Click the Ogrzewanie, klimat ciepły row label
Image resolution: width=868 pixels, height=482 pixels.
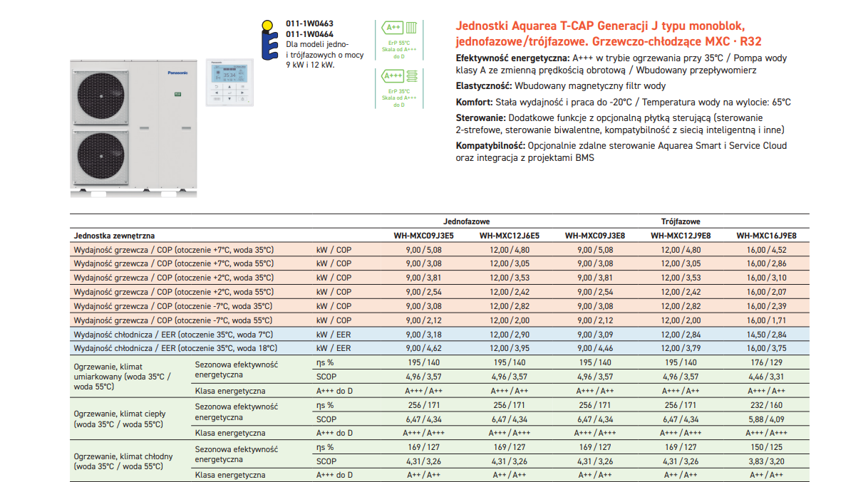(120, 419)
